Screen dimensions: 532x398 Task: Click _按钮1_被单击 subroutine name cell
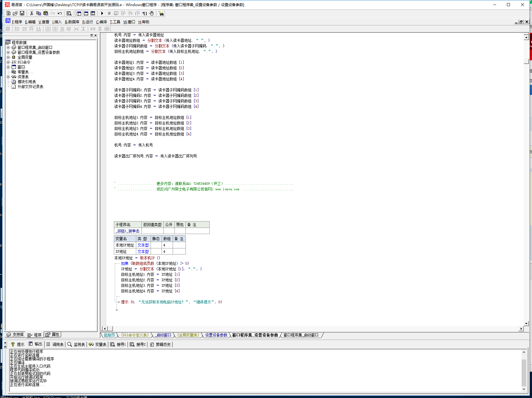128,231
